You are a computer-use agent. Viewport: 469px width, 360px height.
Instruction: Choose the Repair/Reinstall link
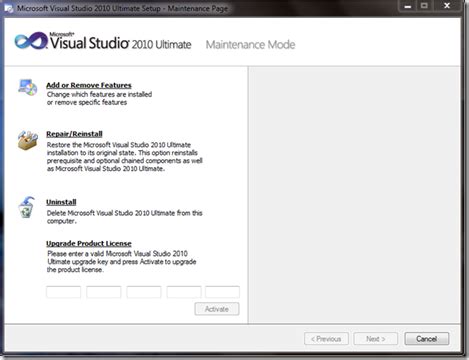click(74, 134)
